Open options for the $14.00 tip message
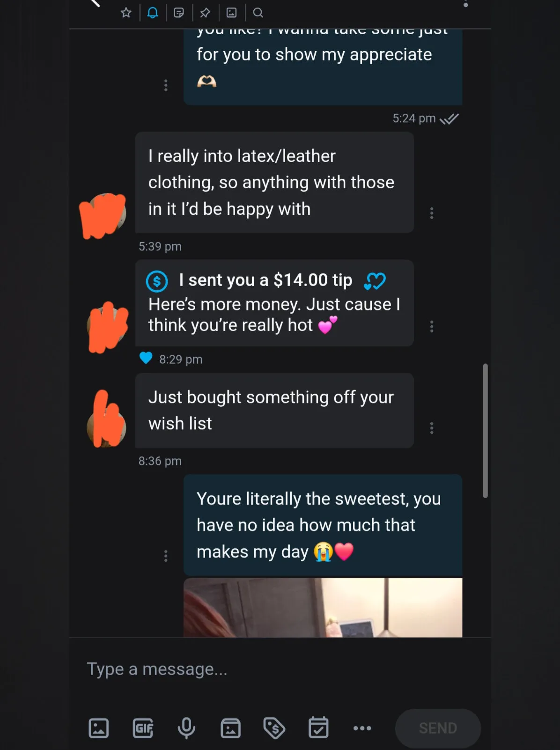 [x=432, y=327]
